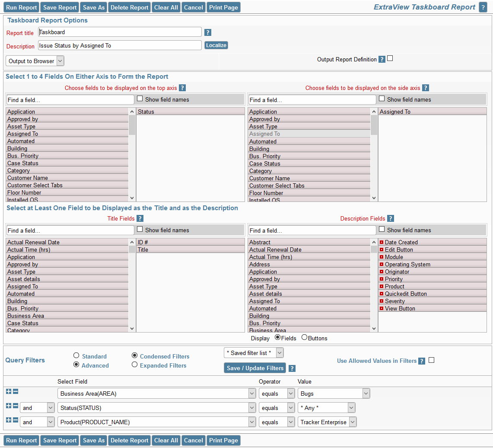Screen dimensions: 493x448
Task: Click the plus icon on Business Area filter row
Action: pos(9,391)
